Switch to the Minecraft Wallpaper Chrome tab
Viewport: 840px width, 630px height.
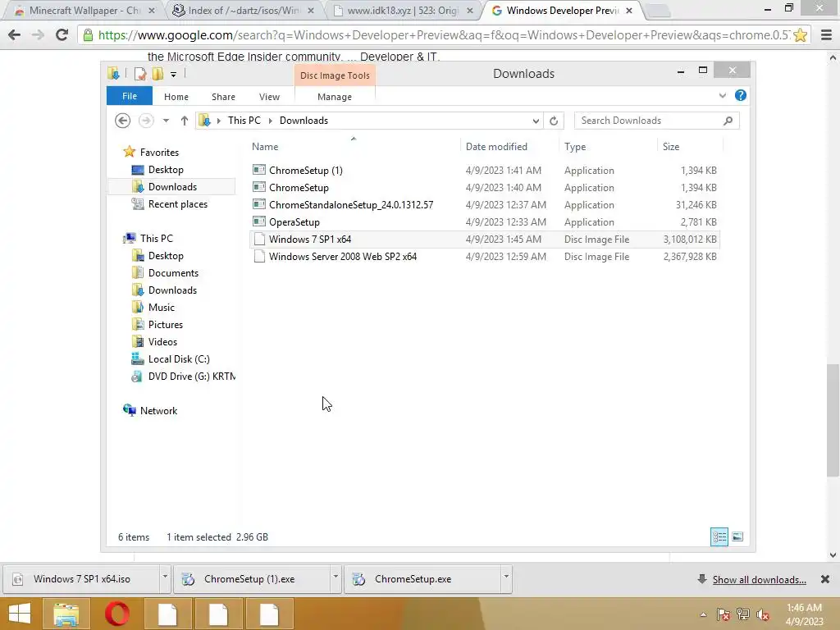[84, 10]
